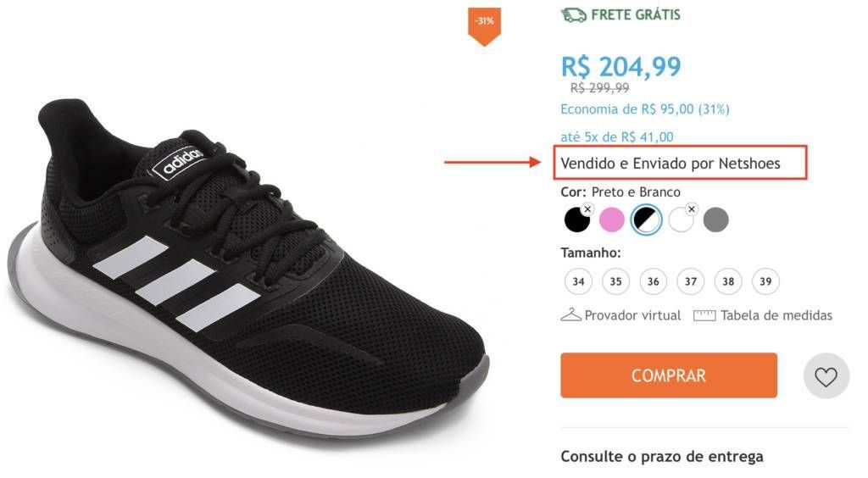Select the black color swatch
Viewport: 868px width, 478px height.
[x=576, y=220]
